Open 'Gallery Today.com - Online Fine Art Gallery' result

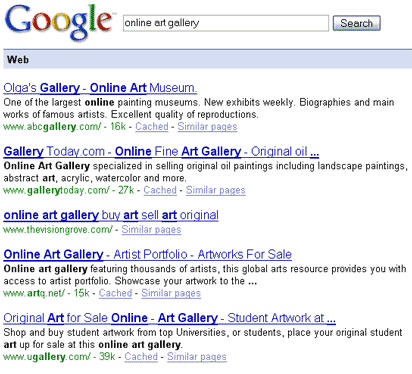(x=161, y=152)
